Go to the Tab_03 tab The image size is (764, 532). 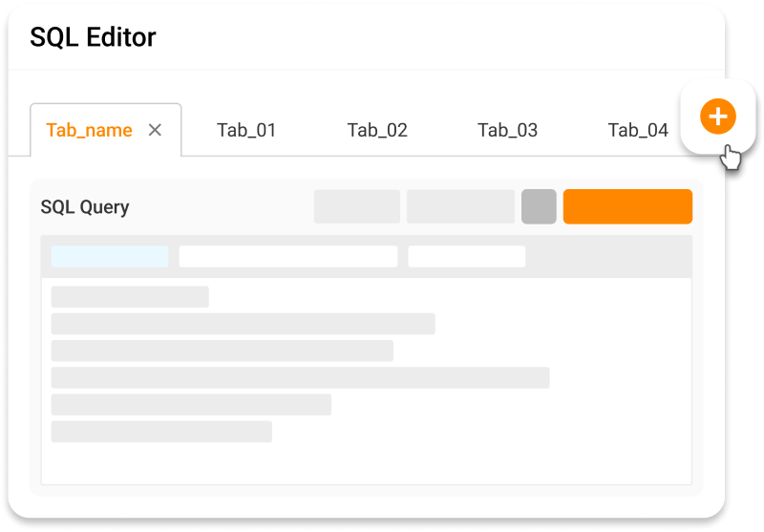point(507,130)
